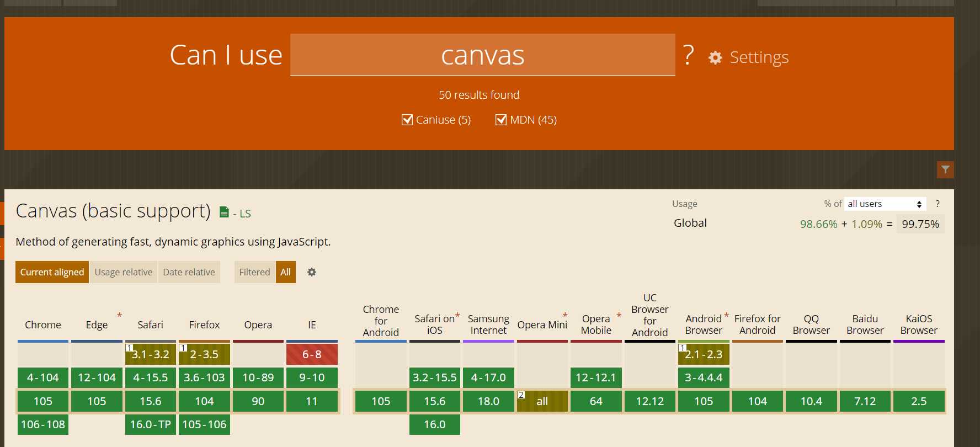Select the IE 11 cell
Screen dimensions: 980x447
[x=312, y=401]
